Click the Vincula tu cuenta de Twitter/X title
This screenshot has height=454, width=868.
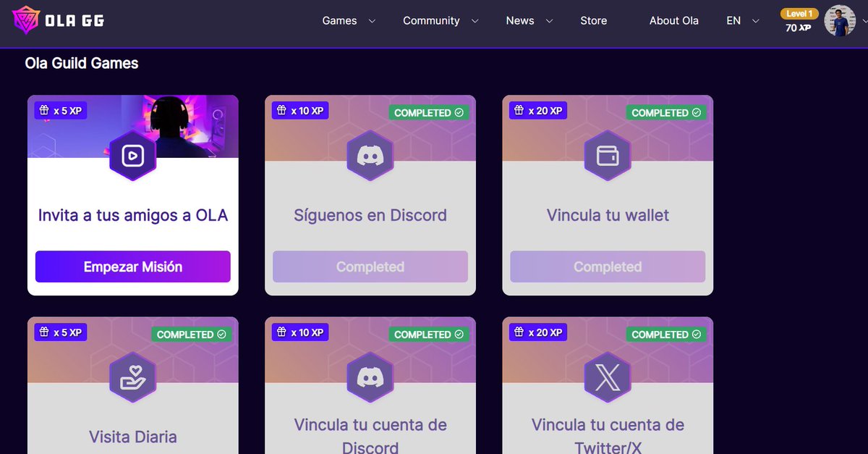(x=608, y=436)
